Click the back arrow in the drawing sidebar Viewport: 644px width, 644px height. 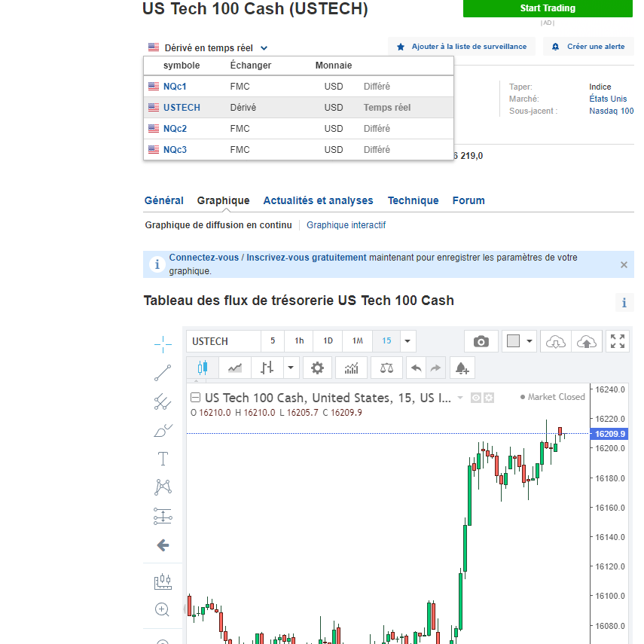pos(163,545)
